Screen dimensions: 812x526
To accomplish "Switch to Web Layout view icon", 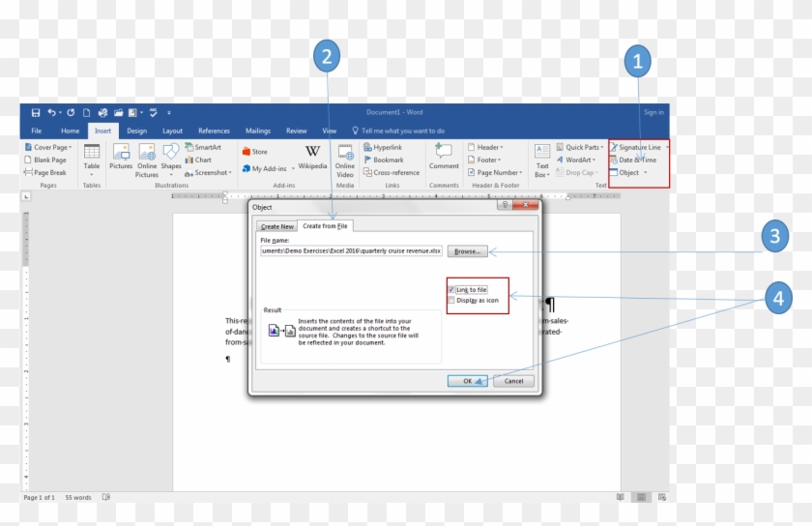I will coord(662,498).
